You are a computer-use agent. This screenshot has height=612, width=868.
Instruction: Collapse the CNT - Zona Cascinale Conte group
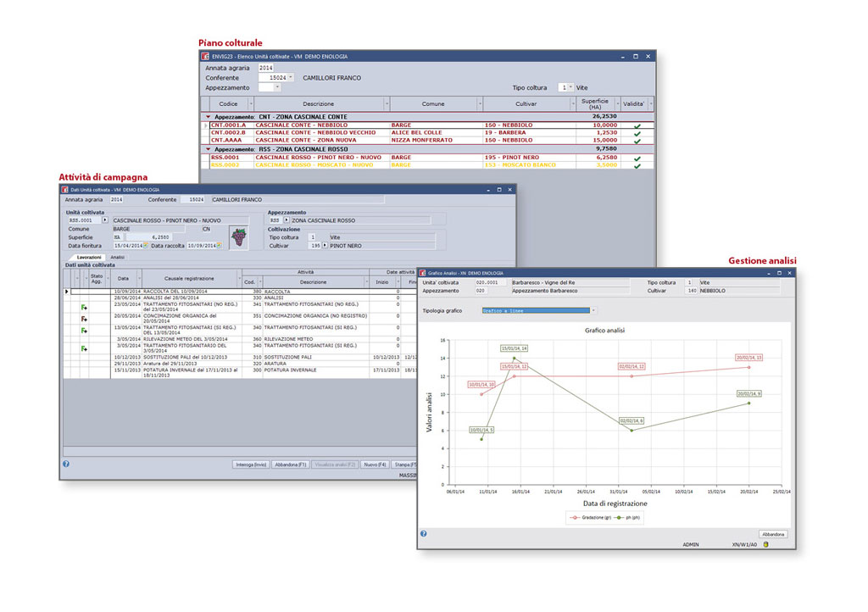(x=209, y=116)
